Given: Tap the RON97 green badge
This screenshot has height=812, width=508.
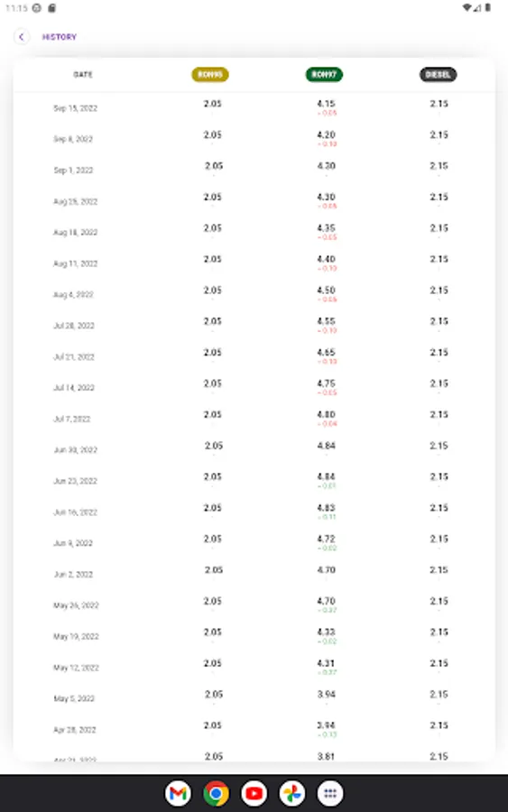Looking at the screenshot, I should click(x=324, y=75).
